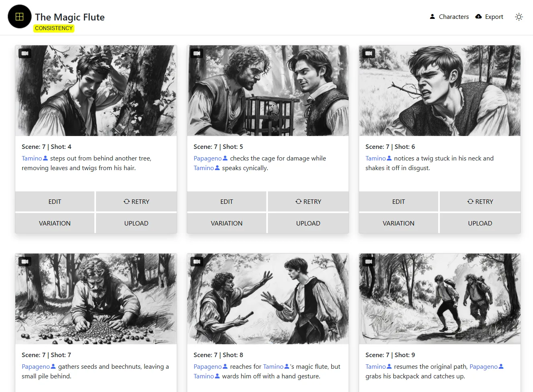
Task: Click the video camera icon on Shot 8
Action: 197,262
